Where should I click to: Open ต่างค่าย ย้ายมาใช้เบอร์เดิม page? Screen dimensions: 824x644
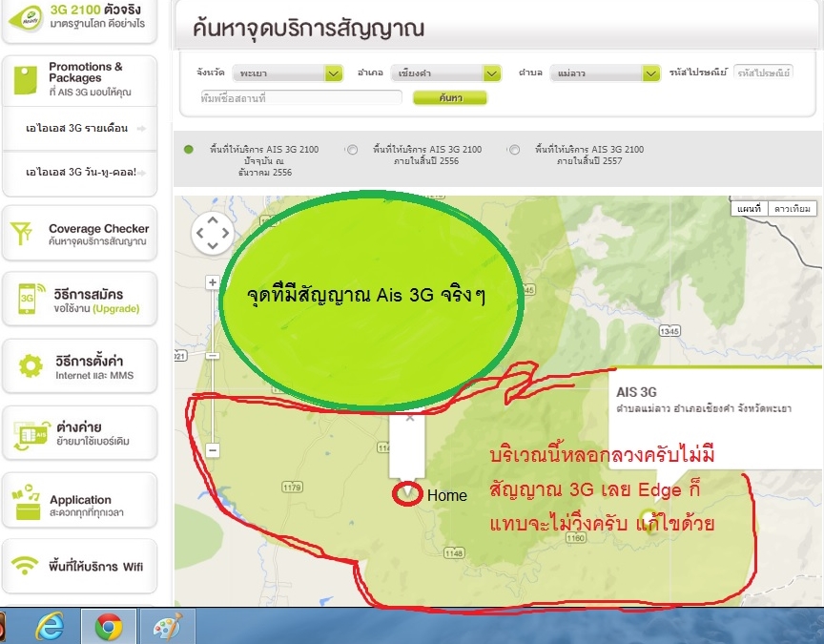(x=80, y=433)
